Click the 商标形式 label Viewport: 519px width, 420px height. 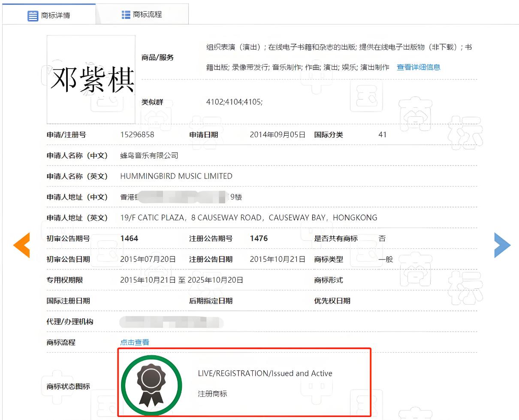pos(329,280)
